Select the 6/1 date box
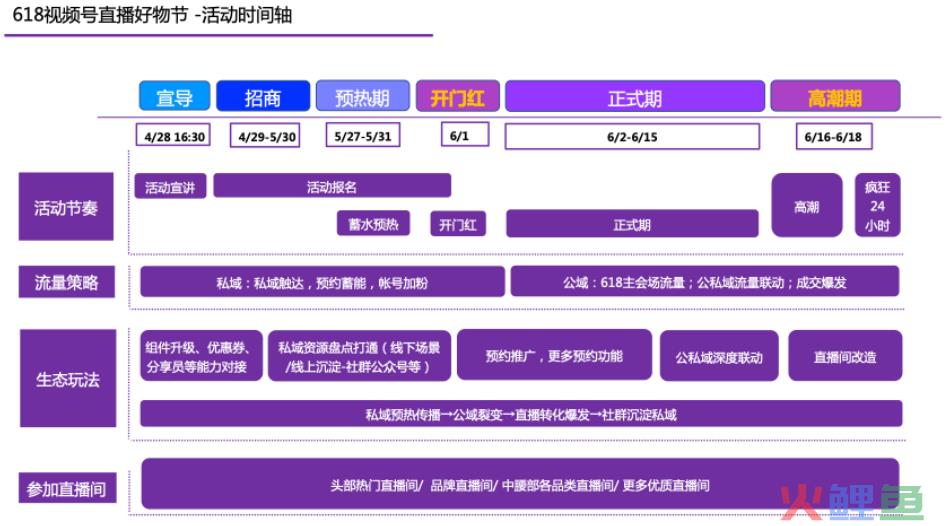The image size is (948, 526). [465, 135]
